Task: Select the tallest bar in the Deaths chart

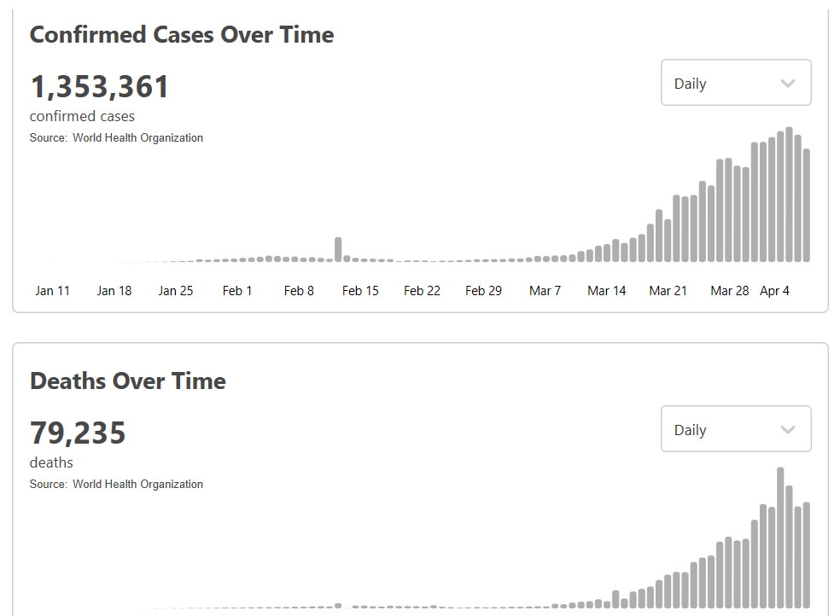Action: tap(780, 538)
